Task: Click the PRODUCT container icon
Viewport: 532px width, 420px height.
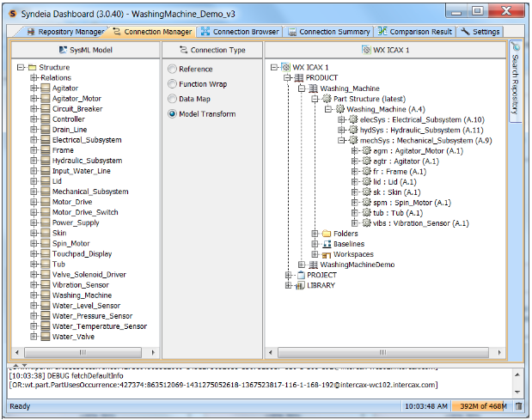Action: (299, 77)
